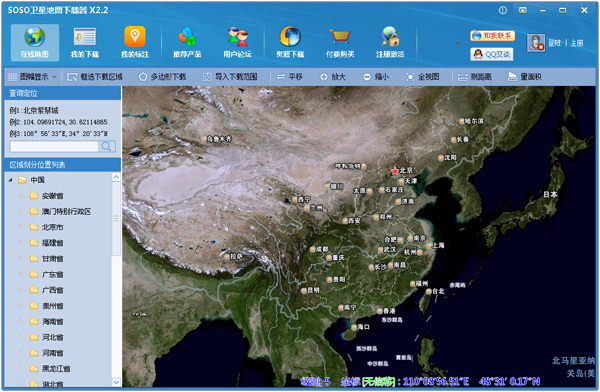Click the 成都 city marker on map

(313, 249)
